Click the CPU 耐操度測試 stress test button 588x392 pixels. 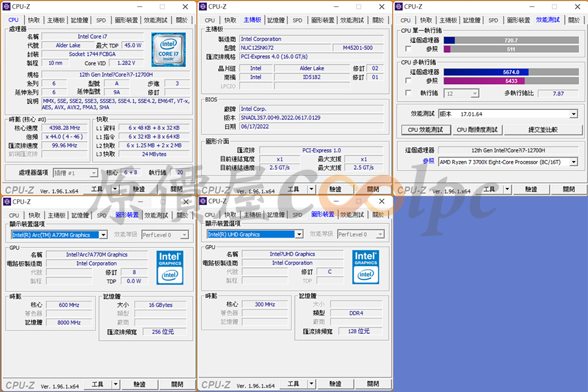point(477,130)
